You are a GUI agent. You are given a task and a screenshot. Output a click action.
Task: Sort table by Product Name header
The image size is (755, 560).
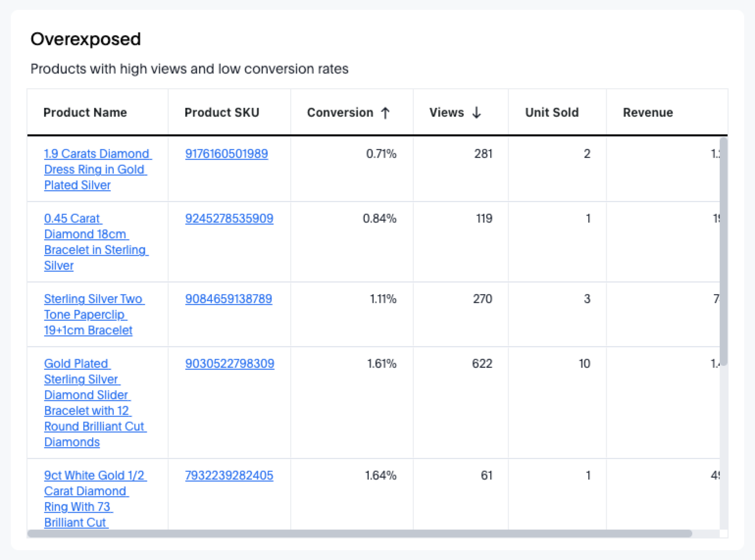pos(85,113)
